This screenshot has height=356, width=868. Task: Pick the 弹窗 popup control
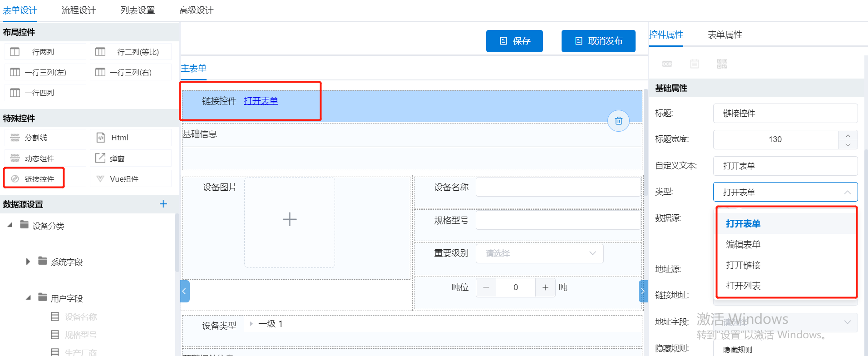point(131,158)
